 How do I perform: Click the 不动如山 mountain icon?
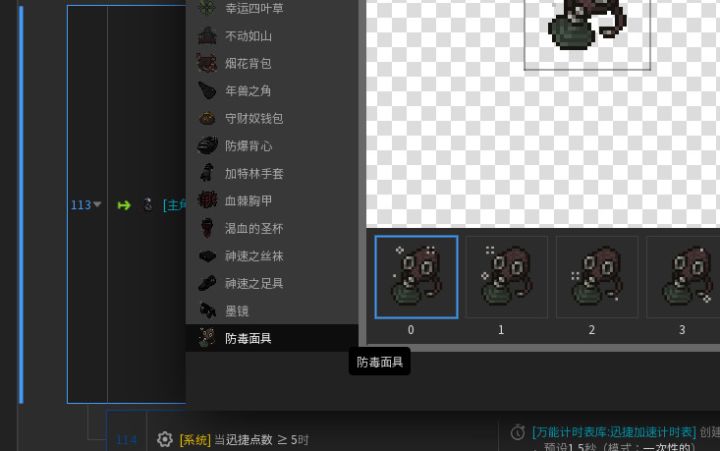(207, 36)
